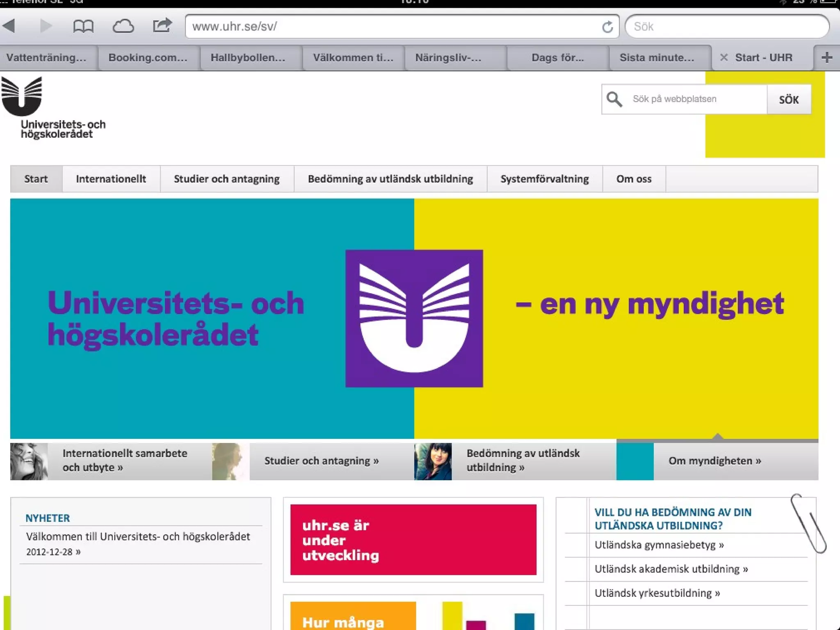The image size is (840, 630).
Task: Switch to the Hallbybollen tab
Action: click(248, 57)
